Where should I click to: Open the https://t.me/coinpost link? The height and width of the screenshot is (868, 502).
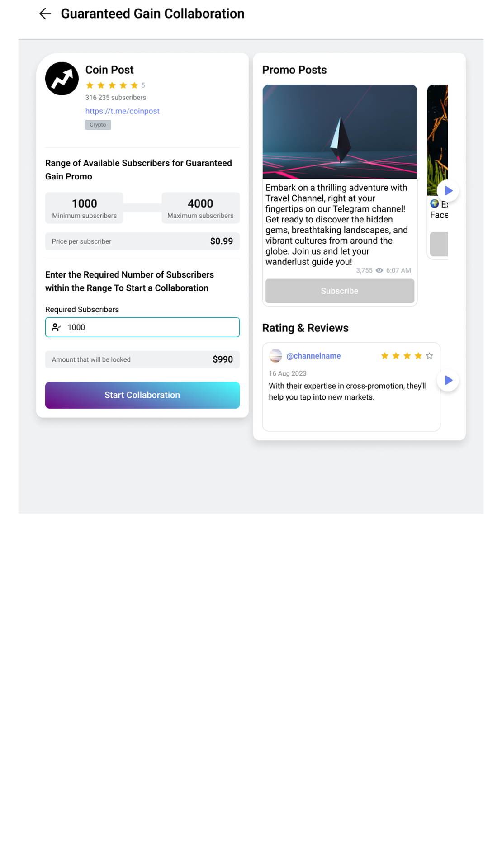[x=123, y=111]
